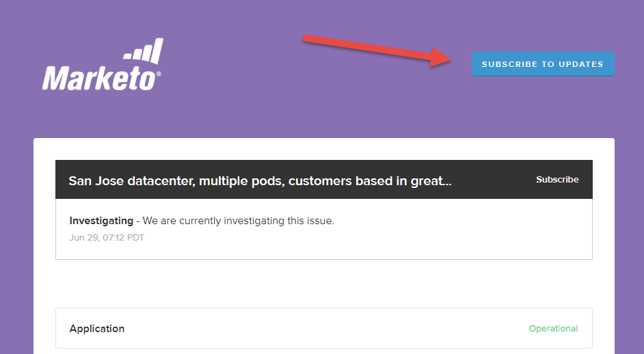Click 'We are currently investigating this issue' text

238,221
